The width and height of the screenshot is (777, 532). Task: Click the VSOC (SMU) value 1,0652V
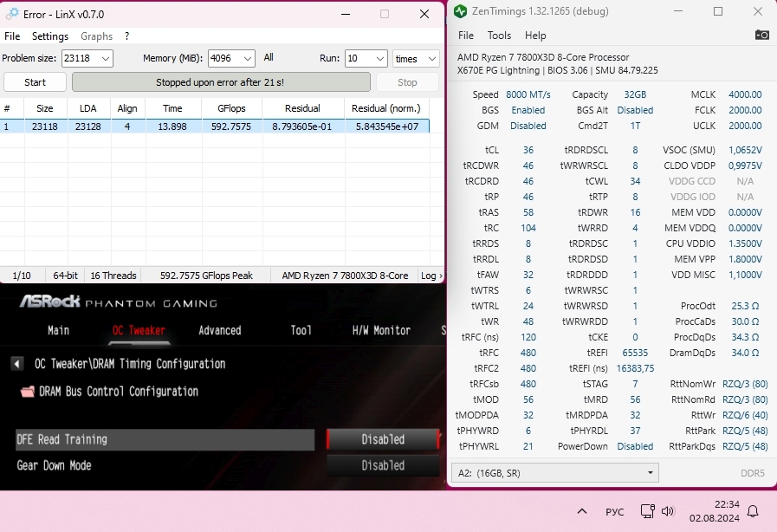point(745,150)
